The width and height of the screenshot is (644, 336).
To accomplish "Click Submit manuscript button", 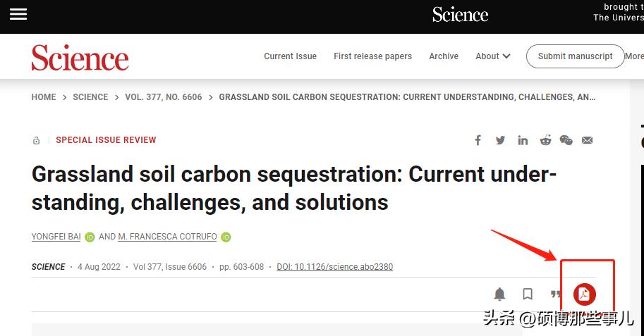I will point(575,56).
